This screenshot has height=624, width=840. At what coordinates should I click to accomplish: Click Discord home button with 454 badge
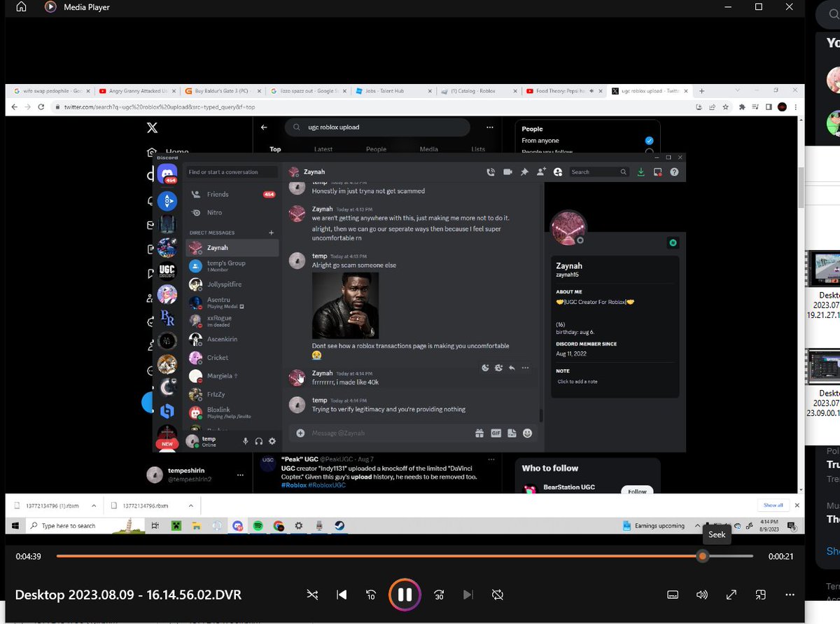click(x=167, y=175)
